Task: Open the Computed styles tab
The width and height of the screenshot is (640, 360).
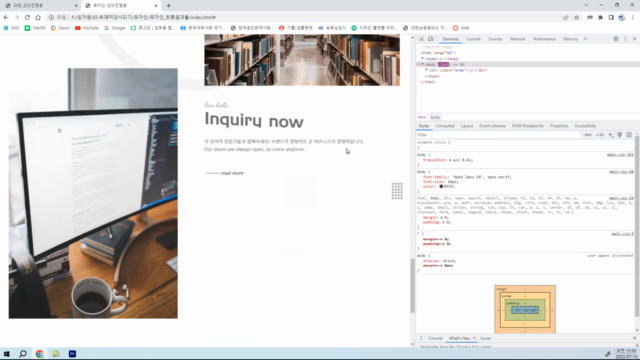Action: point(445,126)
